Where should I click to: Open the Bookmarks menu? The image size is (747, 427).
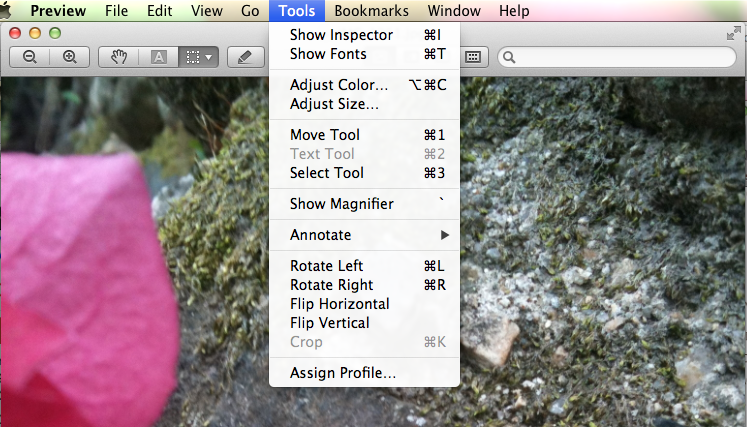[x=371, y=11]
